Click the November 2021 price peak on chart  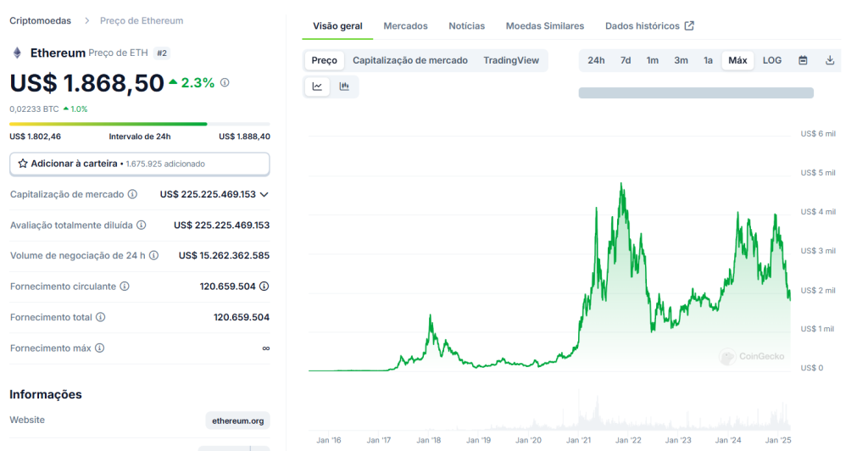(x=621, y=184)
